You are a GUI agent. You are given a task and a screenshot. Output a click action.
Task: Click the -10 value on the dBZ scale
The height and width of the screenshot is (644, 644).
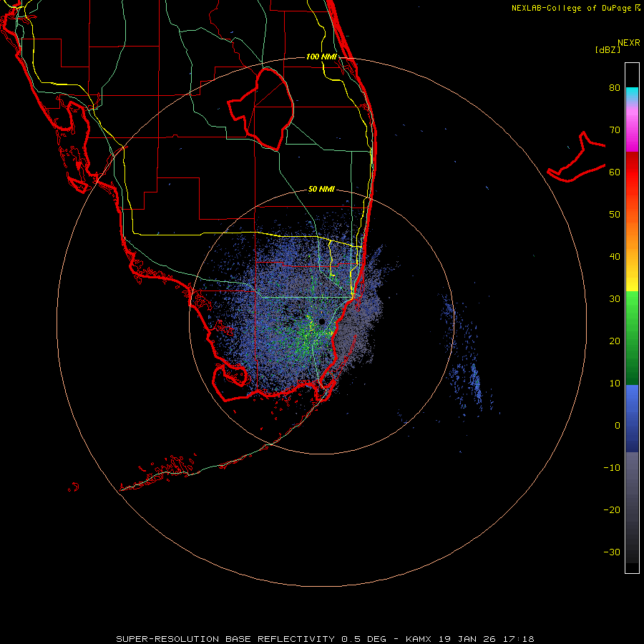(612, 468)
